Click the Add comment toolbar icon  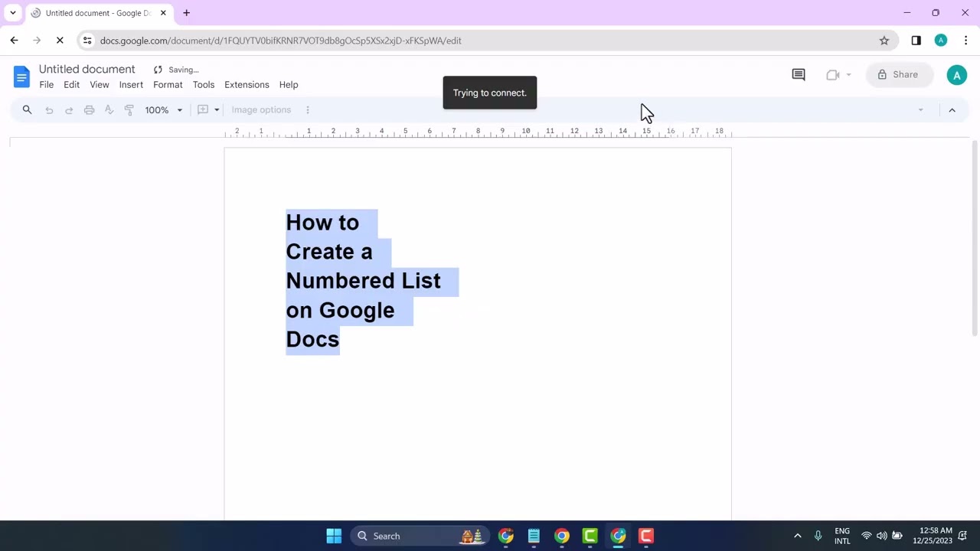coord(203,109)
